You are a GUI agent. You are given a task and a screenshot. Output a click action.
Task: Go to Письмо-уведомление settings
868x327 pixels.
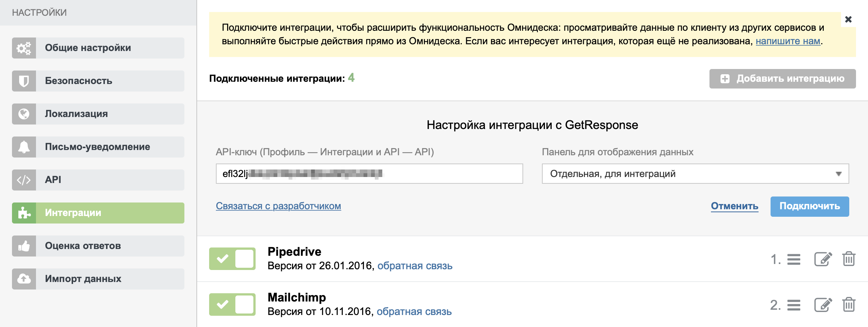click(x=98, y=147)
